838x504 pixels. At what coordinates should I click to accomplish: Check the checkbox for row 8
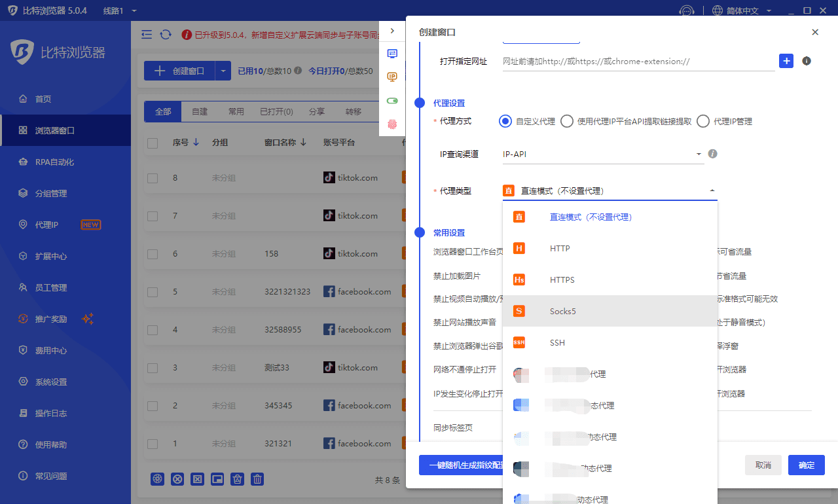(x=153, y=178)
